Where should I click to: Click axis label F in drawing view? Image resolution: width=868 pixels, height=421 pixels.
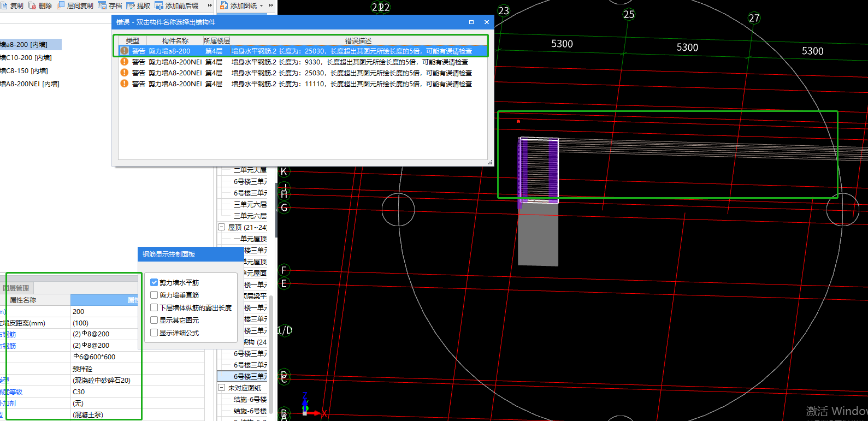[284, 270]
